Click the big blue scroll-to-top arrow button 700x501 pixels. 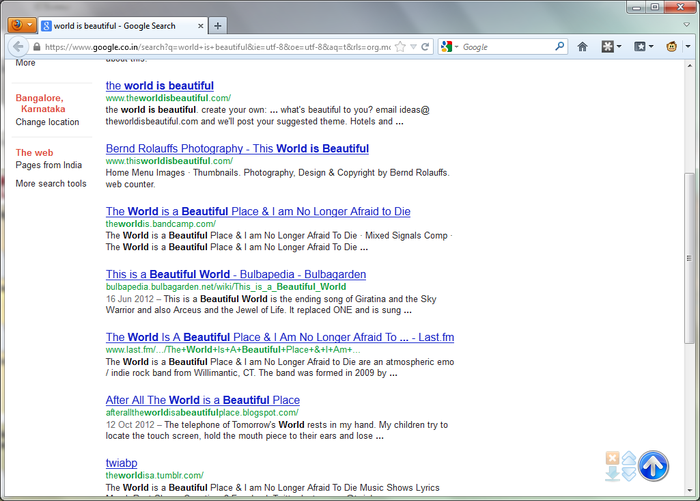tap(653, 466)
